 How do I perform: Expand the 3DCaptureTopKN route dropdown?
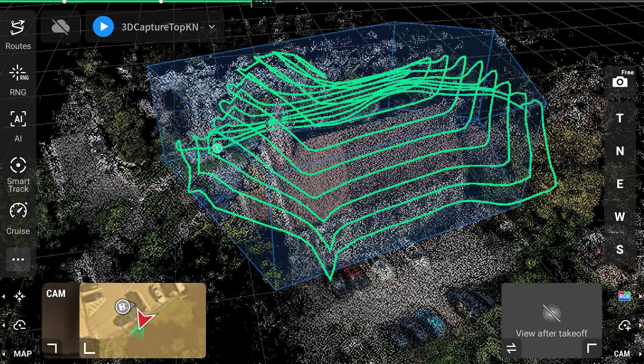pyautogui.click(x=212, y=27)
